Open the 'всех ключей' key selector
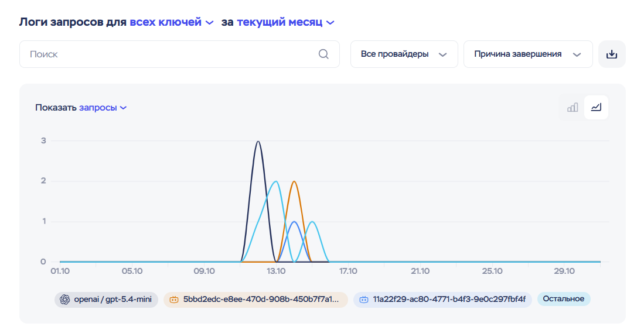The image size is (644, 330). pyautogui.click(x=171, y=22)
